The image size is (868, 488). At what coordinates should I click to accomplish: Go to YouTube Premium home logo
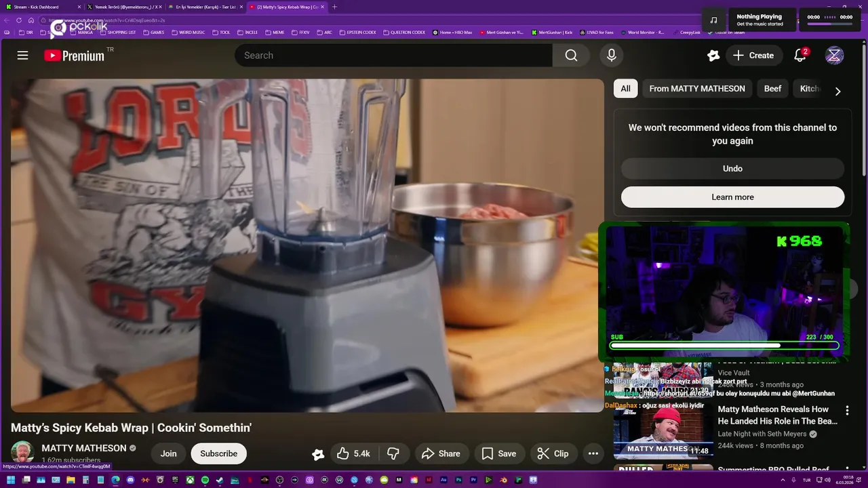click(75, 56)
